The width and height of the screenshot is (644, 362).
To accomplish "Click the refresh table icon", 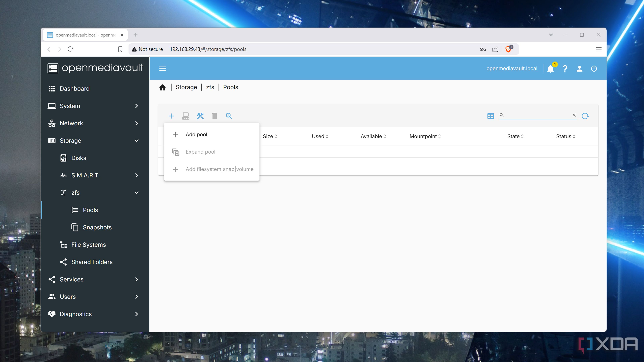I will click(585, 116).
